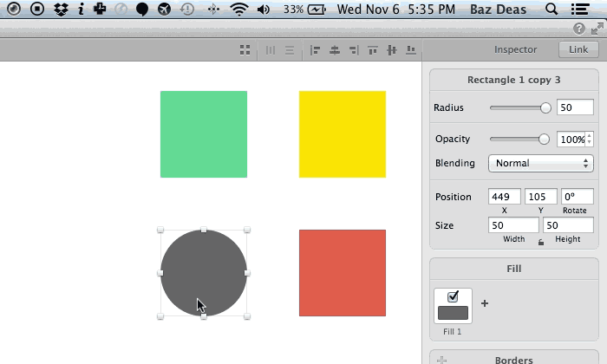
Task: Click the align top edges icon
Action: tap(373, 50)
